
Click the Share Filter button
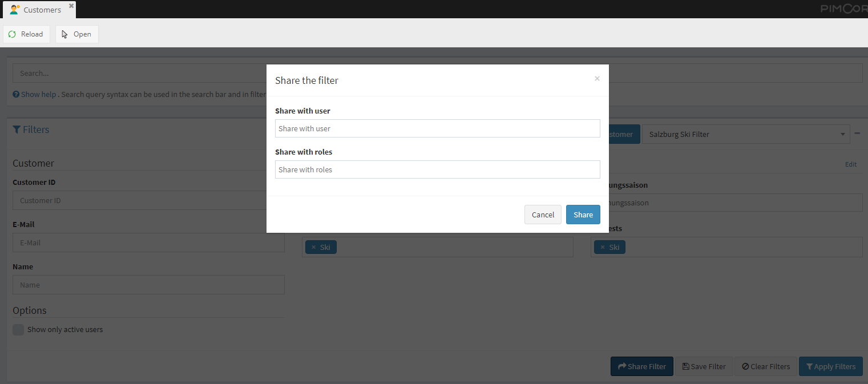click(642, 366)
